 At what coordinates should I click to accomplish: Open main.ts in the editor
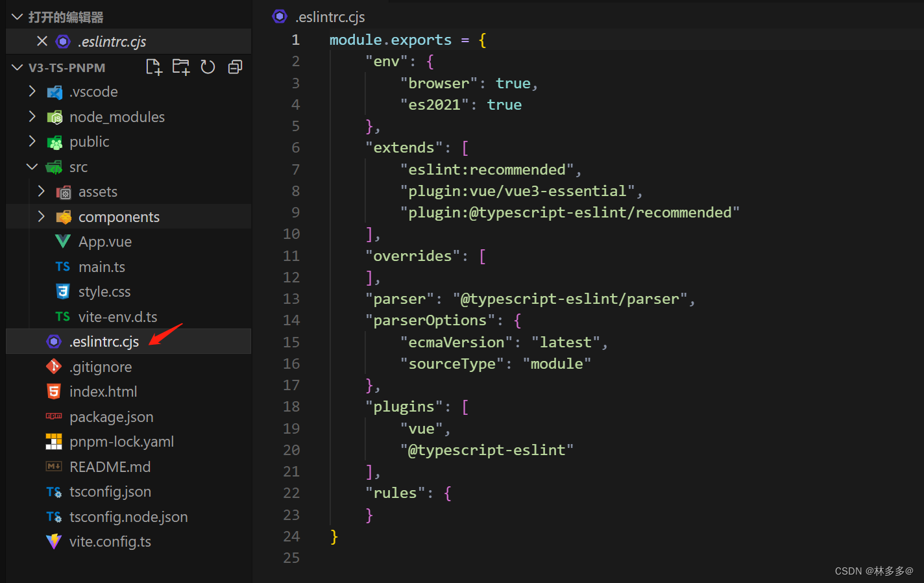[102, 267]
